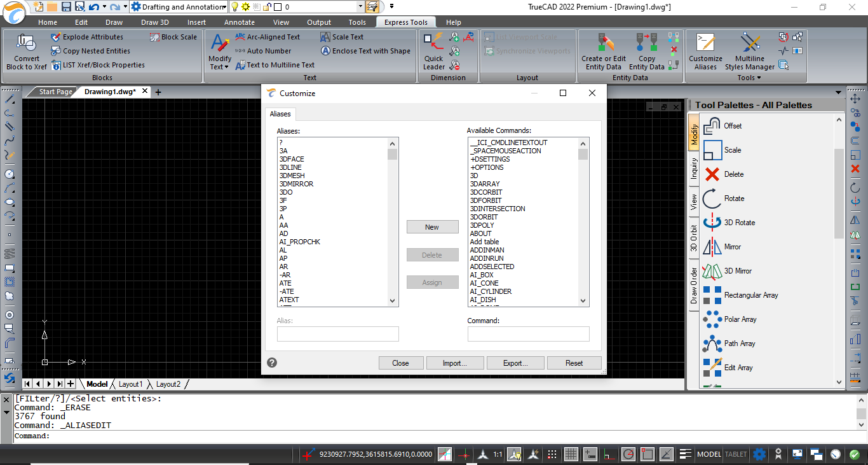868x465 pixels.
Task: Undo the last action via toolbar
Action: 94,7
